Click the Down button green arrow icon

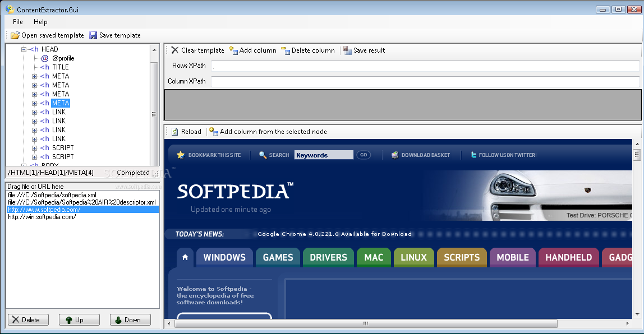click(x=118, y=320)
